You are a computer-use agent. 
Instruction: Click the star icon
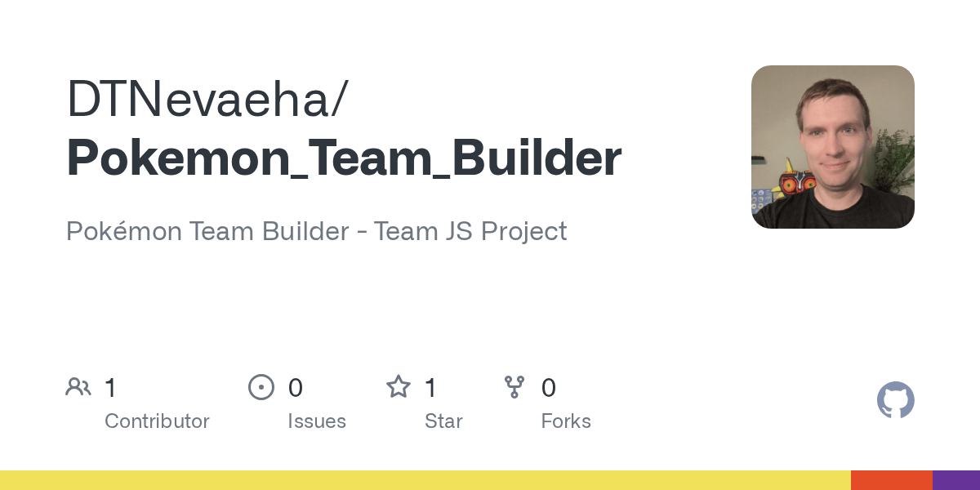click(399, 386)
